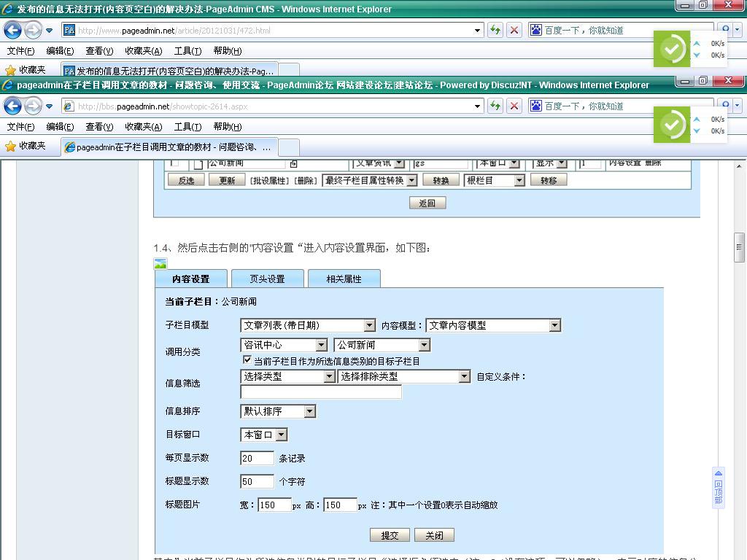Check the box beside the 公司新闻 row

[174, 163]
